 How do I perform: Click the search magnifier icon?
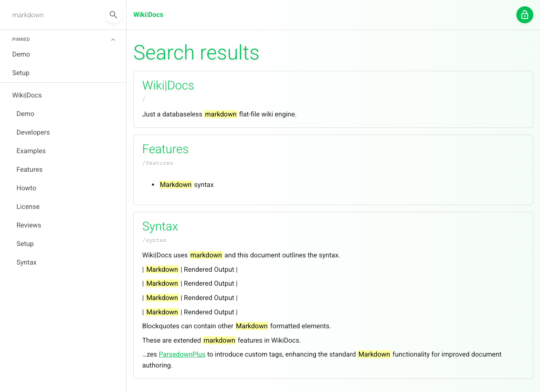click(113, 15)
